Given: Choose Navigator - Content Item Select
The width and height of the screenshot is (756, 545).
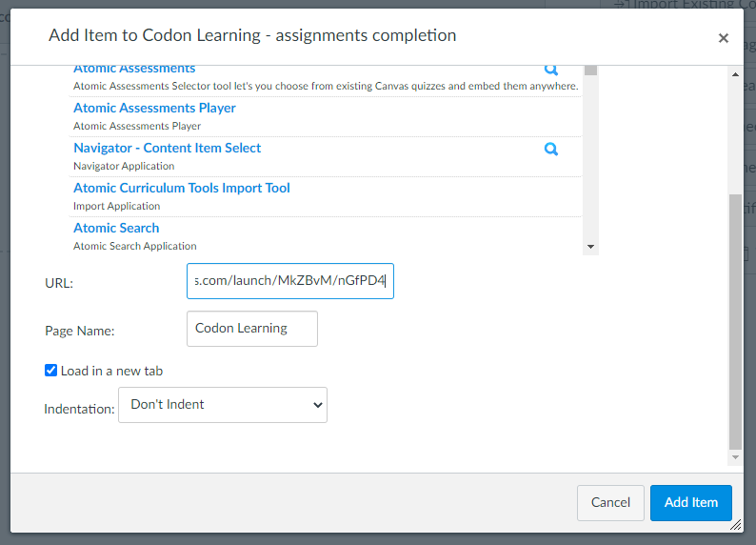Looking at the screenshot, I should pyautogui.click(x=167, y=148).
